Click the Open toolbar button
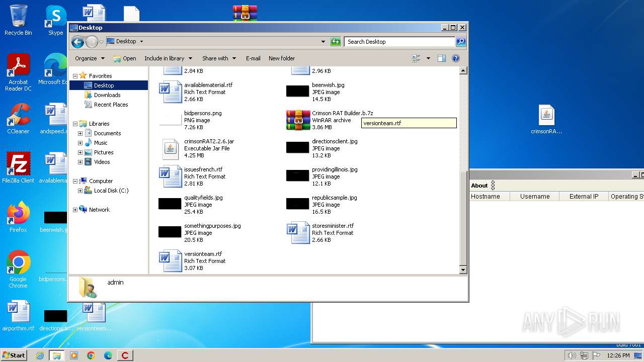 point(125,58)
